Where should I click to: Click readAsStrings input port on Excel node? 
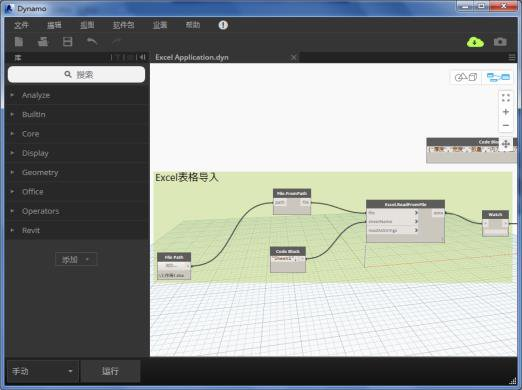click(392, 230)
